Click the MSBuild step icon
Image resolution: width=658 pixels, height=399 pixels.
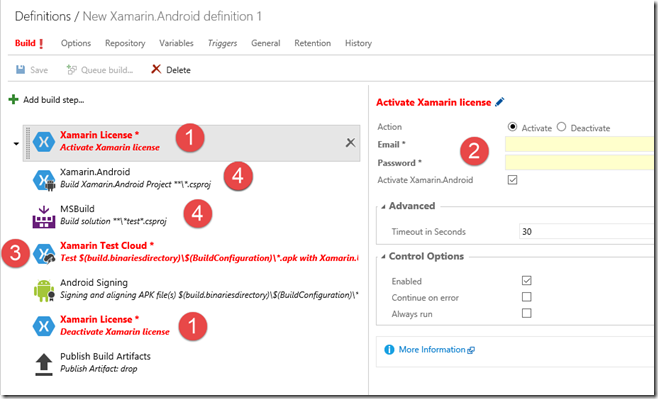[x=44, y=217]
